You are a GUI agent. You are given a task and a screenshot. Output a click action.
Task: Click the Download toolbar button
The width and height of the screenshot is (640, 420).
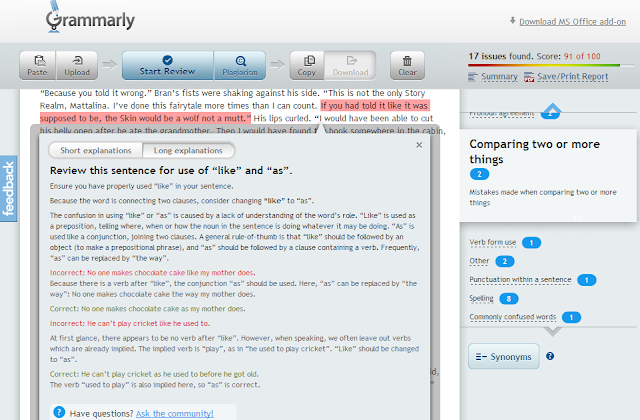(350, 65)
